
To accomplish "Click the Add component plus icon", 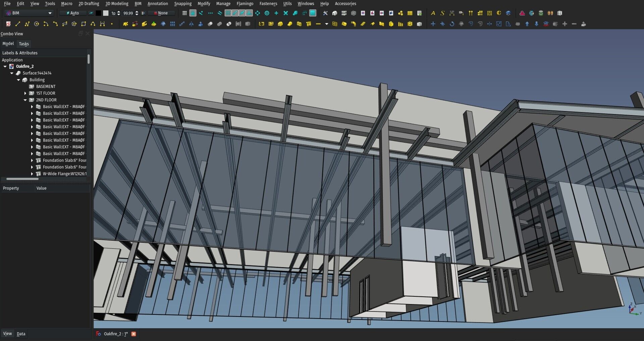I will coord(565,24).
